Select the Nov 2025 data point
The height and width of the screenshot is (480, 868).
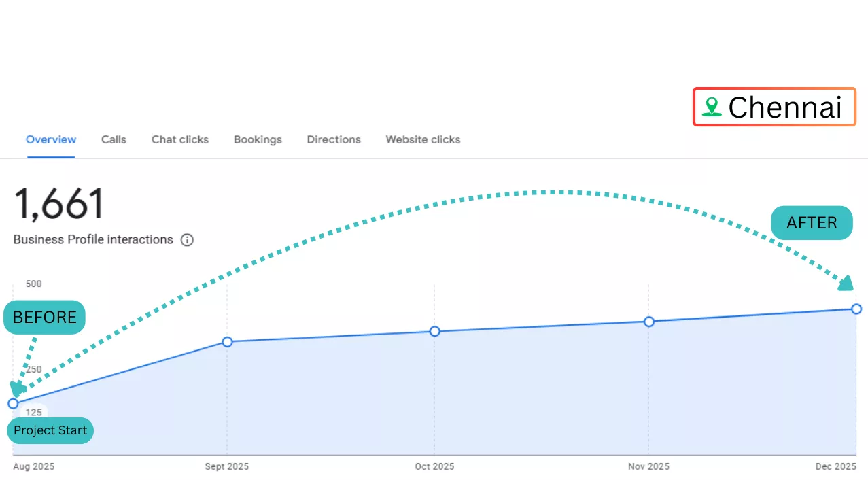649,322
